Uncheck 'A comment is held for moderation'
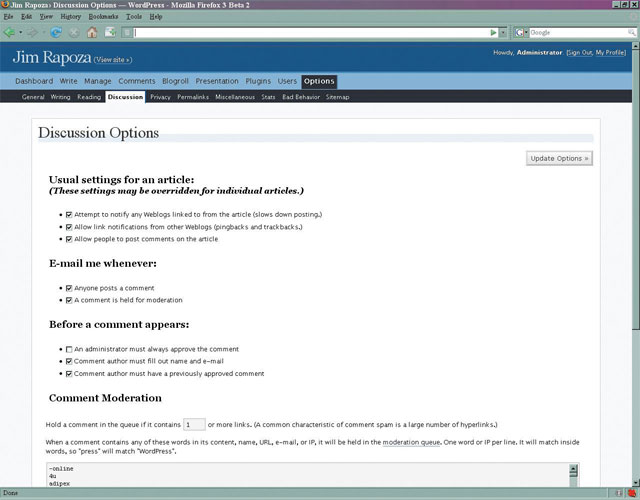This screenshot has height=500, width=640. (69, 300)
